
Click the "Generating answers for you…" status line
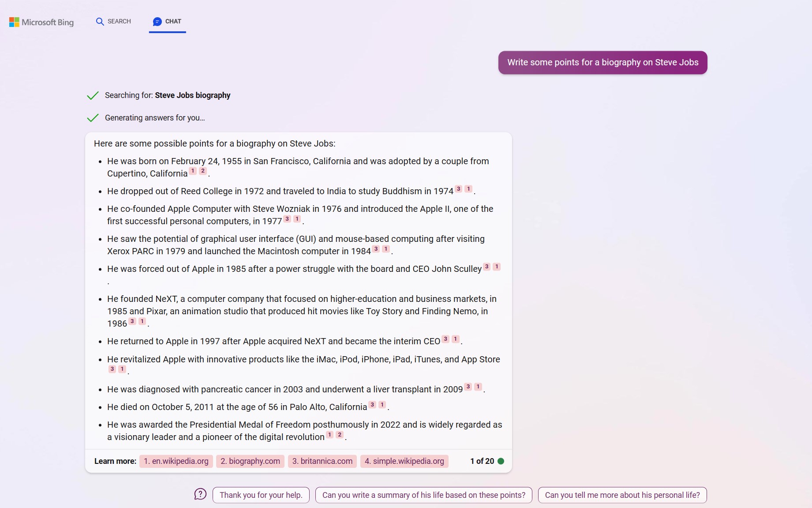pyautogui.click(x=155, y=118)
